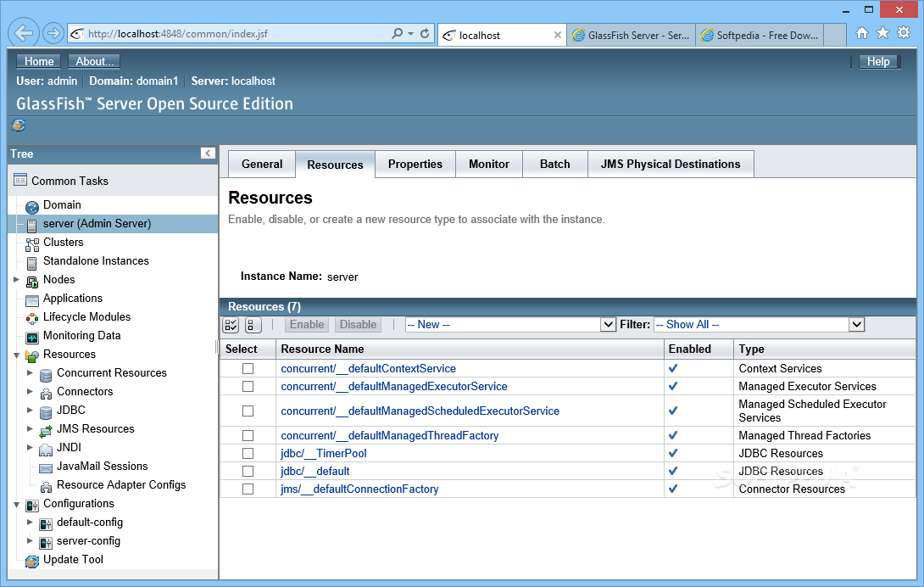
Task: Open the Filter Show All dropdown
Action: (x=759, y=325)
